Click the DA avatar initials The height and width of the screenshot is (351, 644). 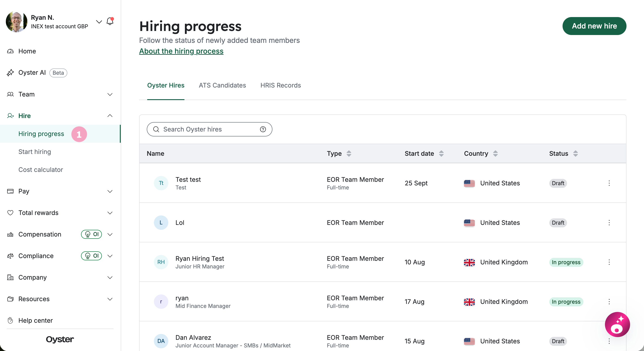(x=161, y=341)
